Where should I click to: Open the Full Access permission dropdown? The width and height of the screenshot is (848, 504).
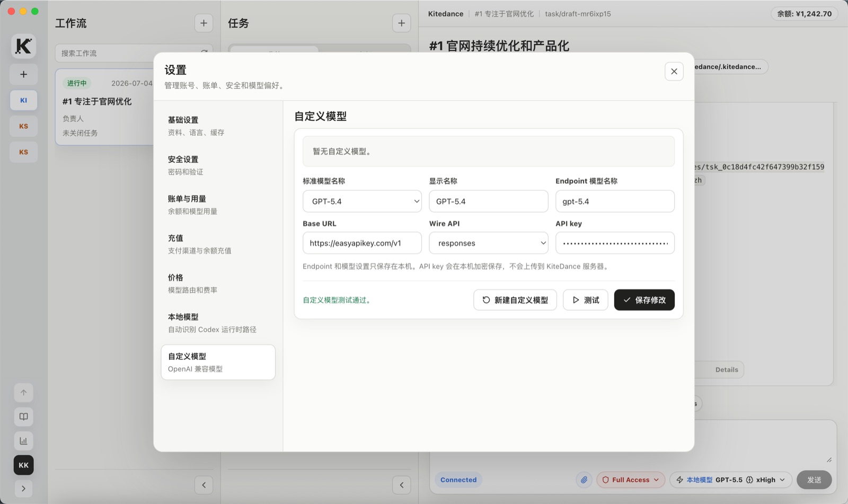[630, 480]
